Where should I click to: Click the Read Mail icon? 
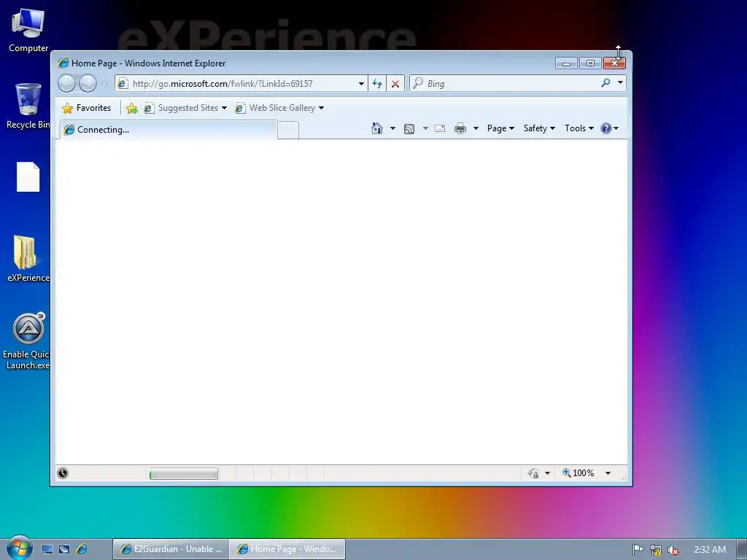pos(440,128)
